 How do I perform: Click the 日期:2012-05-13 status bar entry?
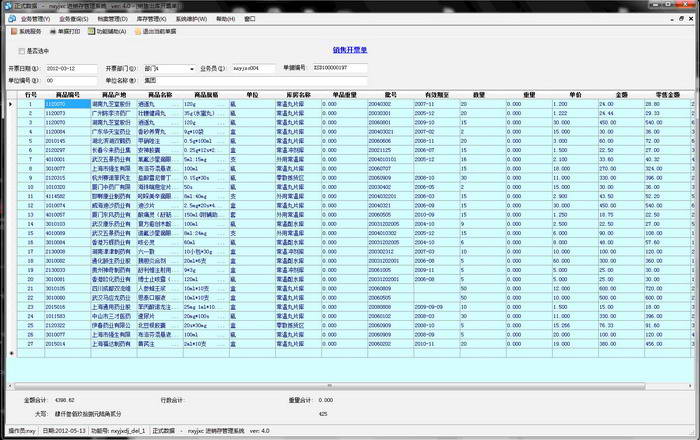64,431
